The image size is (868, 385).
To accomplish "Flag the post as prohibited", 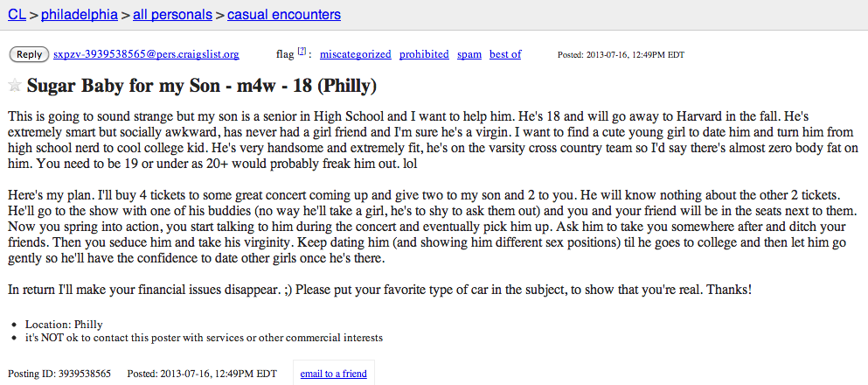I will 424,54.
